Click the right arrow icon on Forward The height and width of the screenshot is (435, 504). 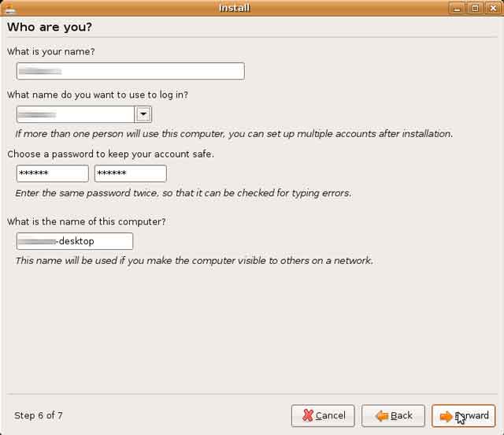pos(446,415)
